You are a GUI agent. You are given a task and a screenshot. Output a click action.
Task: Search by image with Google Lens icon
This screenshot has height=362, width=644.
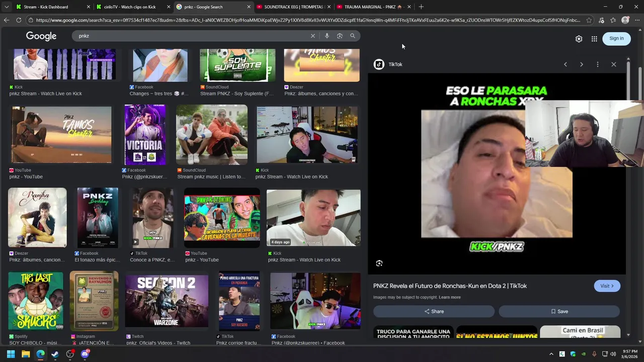[x=340, y=36]
